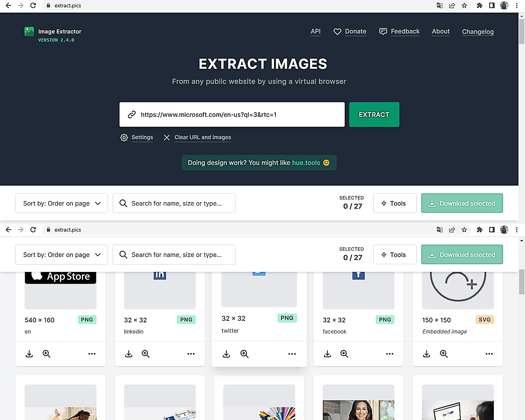This screenshot has width=525, height=420.
Task: Click the translate icon in the top browser toolbar
Action: coord(439,6)
